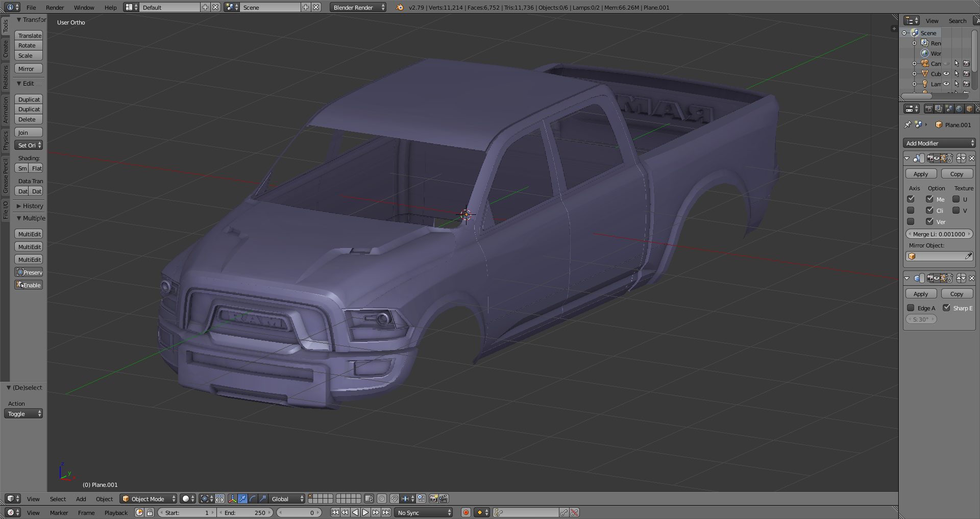The width and height of the screenshot is (980, 519).
Task: Toggle the Merge option checkbox
Action: tap(929, 199)
